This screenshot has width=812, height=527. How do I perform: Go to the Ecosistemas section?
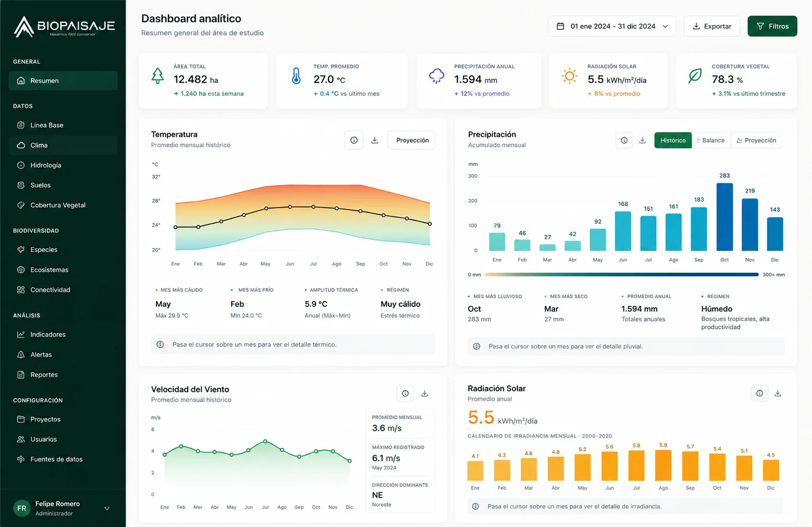[x=63, y=270]
